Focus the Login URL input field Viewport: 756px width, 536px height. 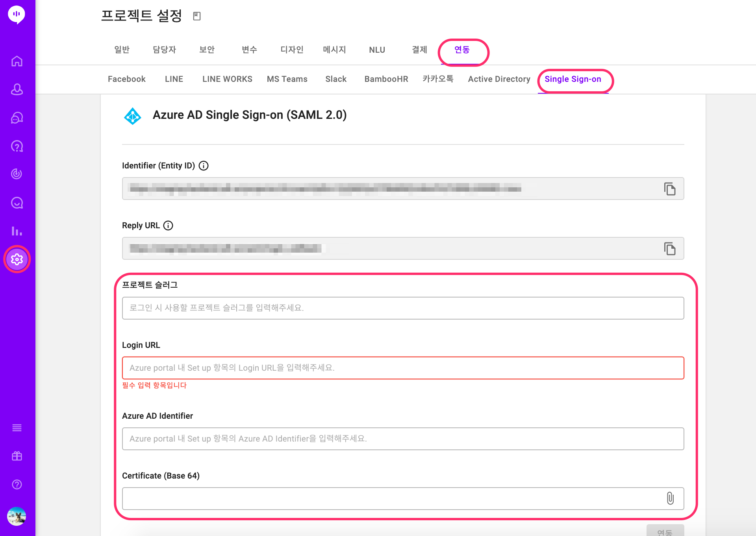coord(403,368)
